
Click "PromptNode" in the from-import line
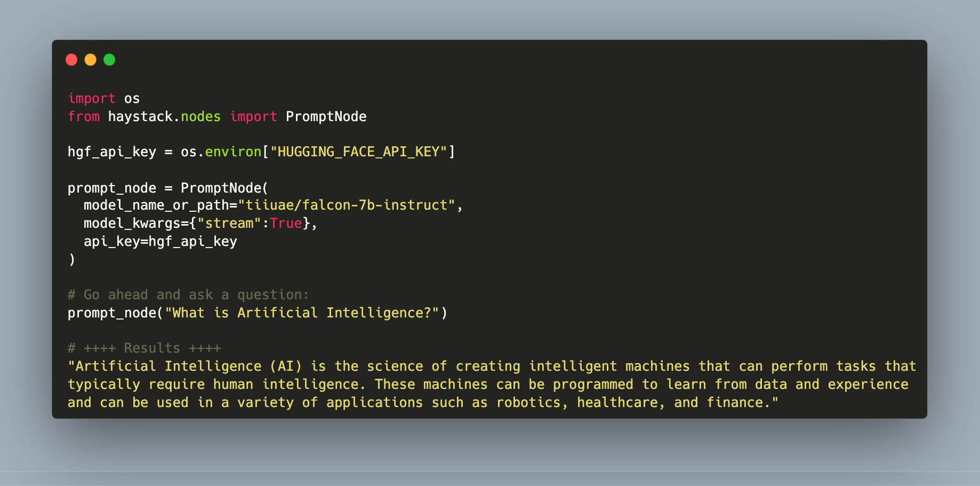pyautogui.click(x=326, y=117)
